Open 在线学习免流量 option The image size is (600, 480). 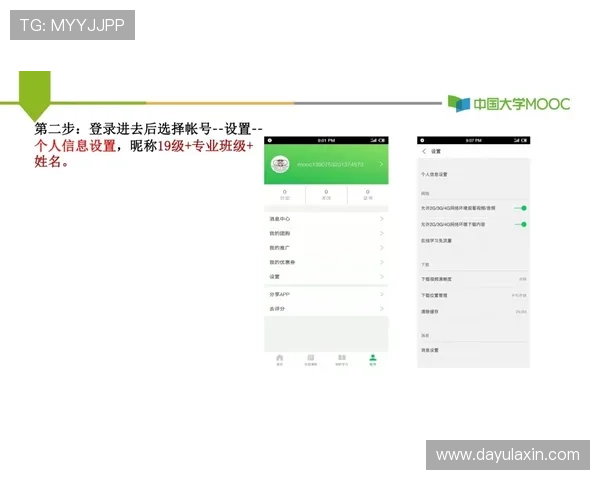pyautogui.click(x=474, y=240)
